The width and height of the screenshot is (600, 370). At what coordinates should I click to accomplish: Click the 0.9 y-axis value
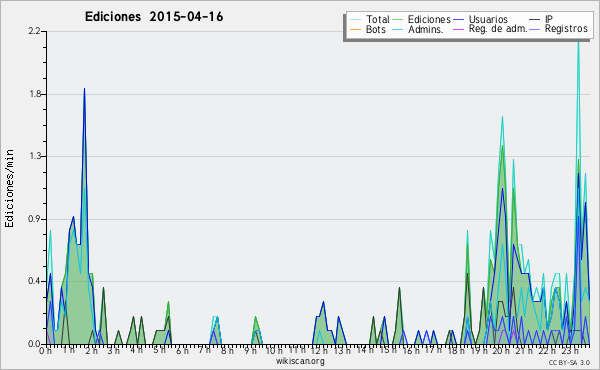click(34, 219)
